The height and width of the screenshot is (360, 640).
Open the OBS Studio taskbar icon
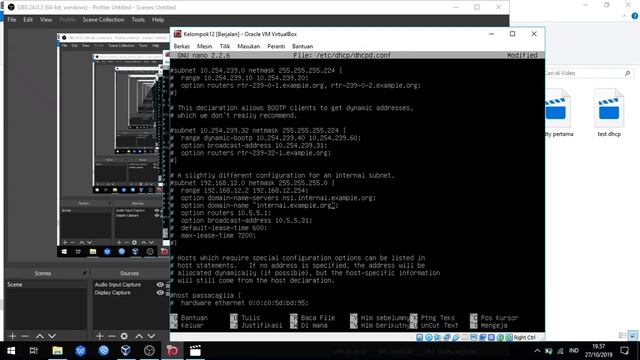[149, 351]
